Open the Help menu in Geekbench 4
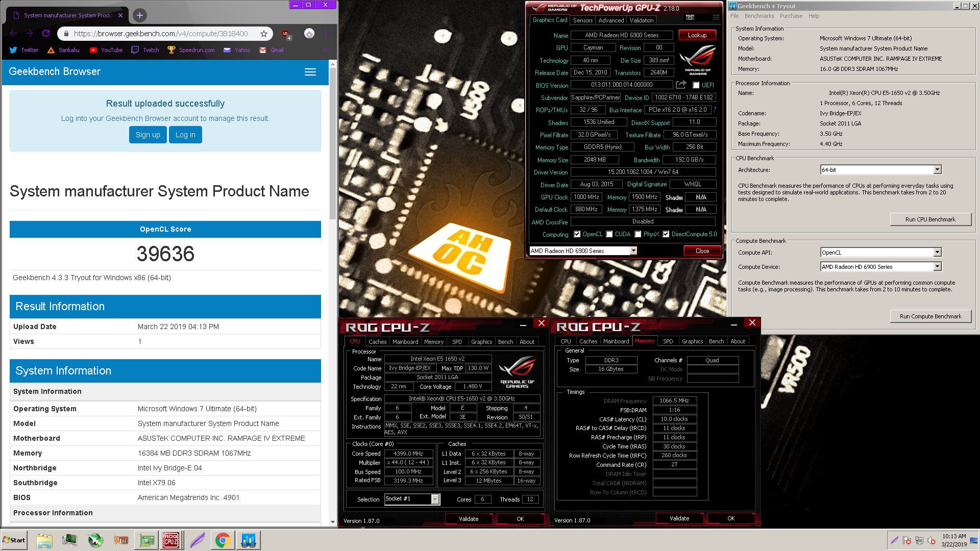This screenshot has height=551, width=980. 814,16
